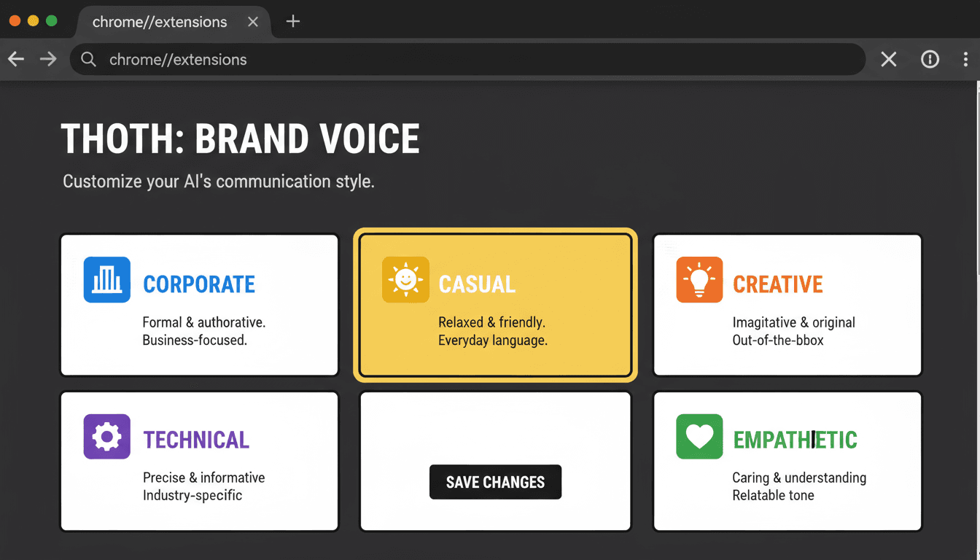Focus the address bar URL field

(x=467, y=60)
